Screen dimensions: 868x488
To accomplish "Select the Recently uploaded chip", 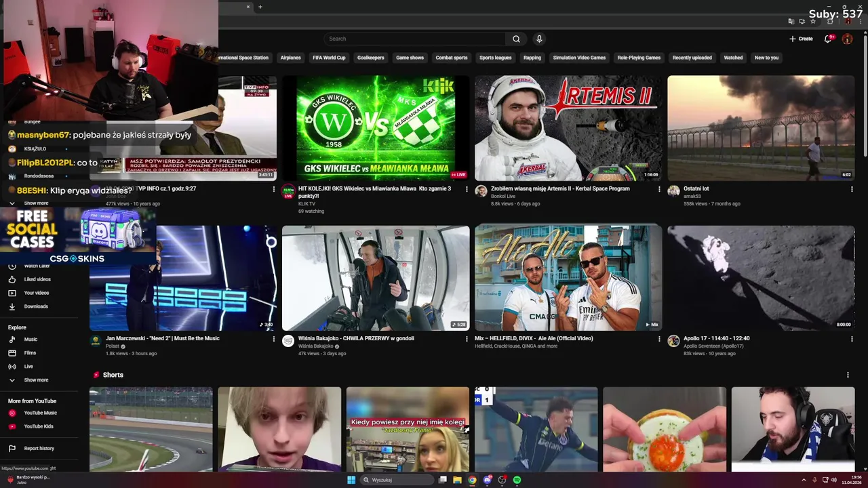I will [x=692, y=58].
